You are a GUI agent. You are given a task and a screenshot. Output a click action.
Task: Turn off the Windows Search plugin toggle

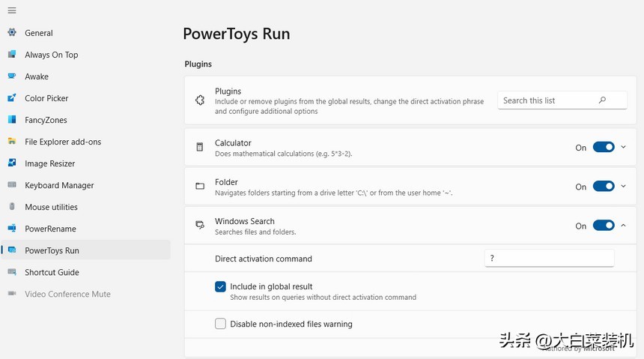click(604, 226)
